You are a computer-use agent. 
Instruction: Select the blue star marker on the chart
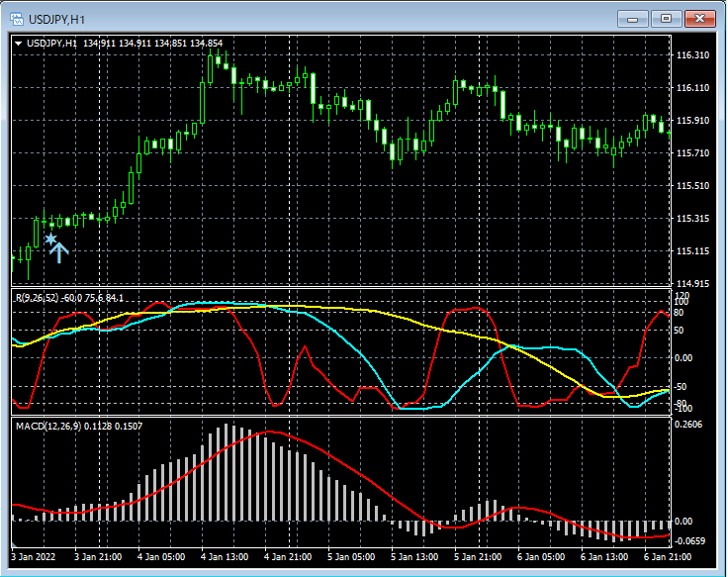point(50,239)
